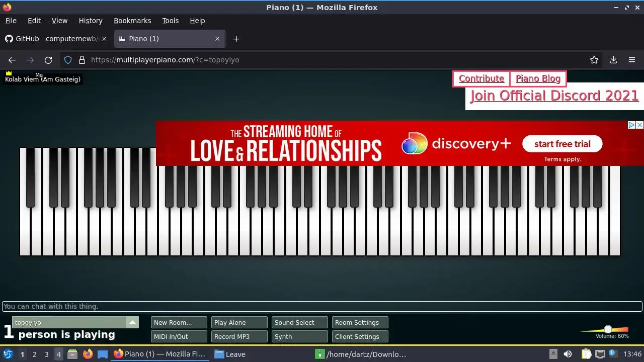Screen dimensions: 644x362
Task: Open the Leave taskbar window
Action: [262, 354]
